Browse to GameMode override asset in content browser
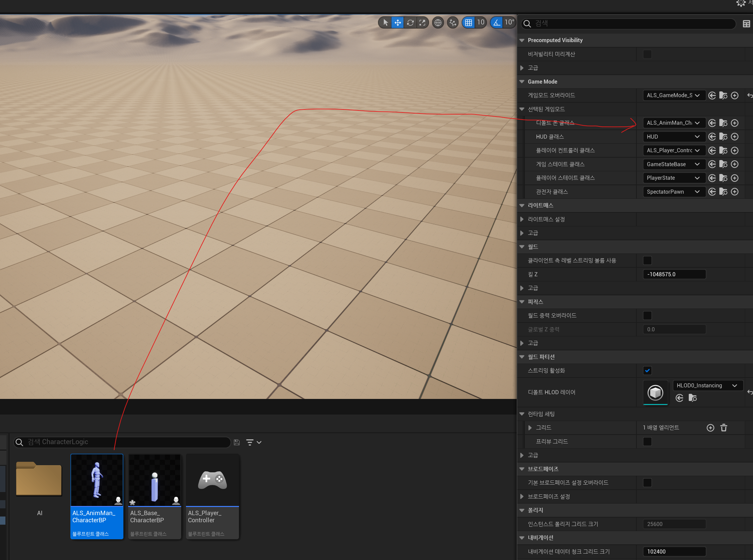The image size is (753, 560). pyautogui.click(x=723, y=95)
